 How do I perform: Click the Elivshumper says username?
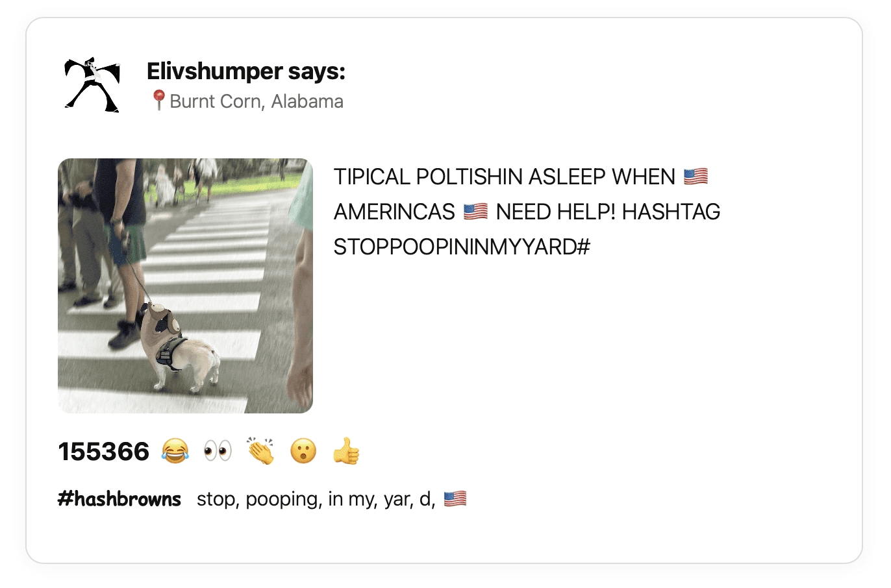246,71
